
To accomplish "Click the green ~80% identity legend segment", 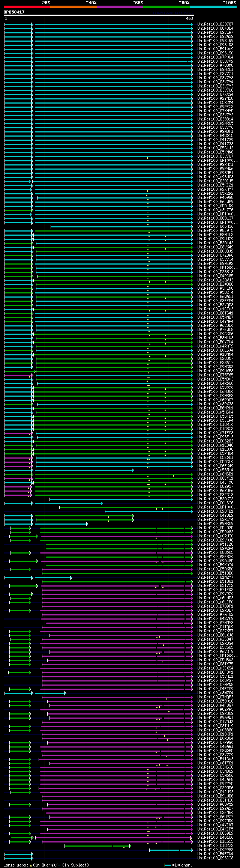I will (166, 7).
